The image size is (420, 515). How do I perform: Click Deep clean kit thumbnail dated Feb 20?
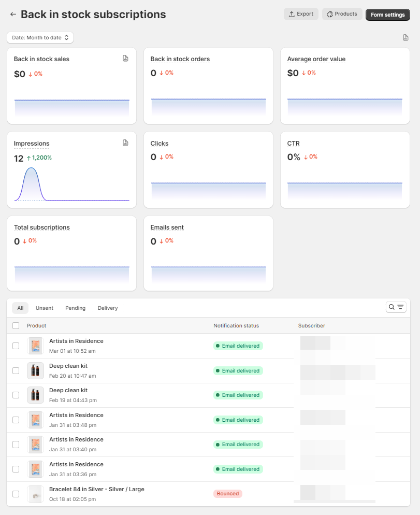click(x=35, y=370)
